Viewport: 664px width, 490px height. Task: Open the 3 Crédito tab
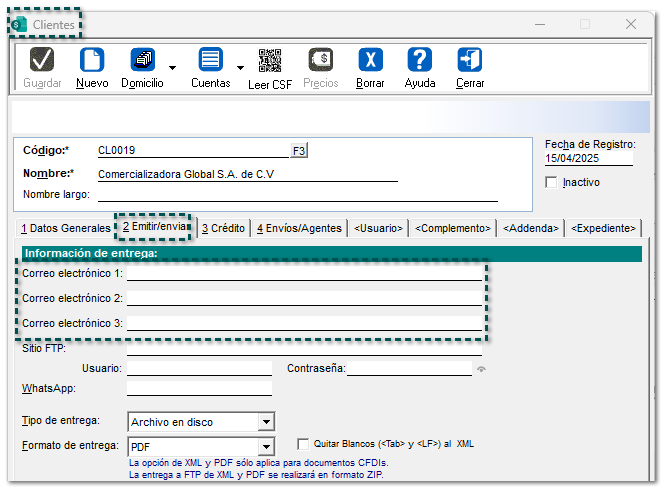tap(222, 228)
